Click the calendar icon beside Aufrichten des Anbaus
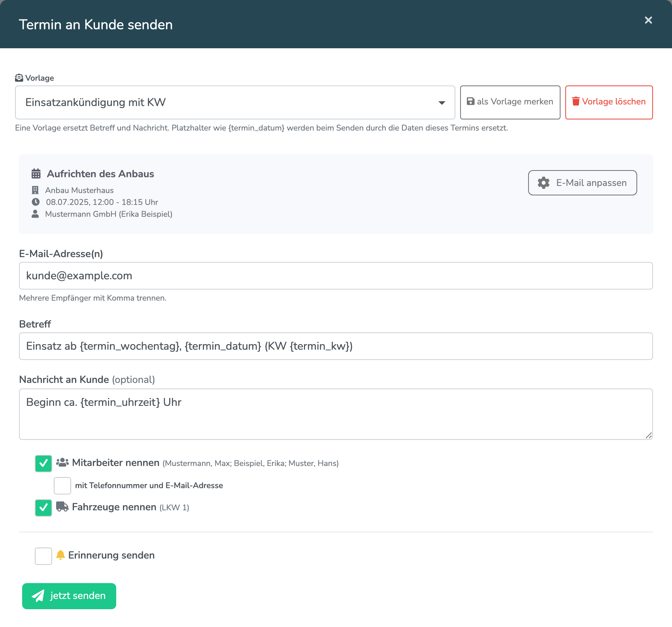The image size is (672, 627). click(36, 174)
